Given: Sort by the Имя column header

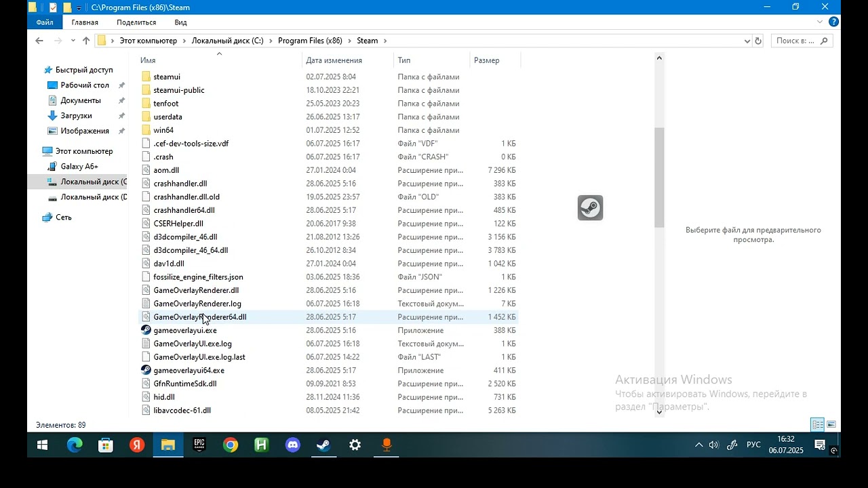Looking at the screenshot, I should click(220, 60).
